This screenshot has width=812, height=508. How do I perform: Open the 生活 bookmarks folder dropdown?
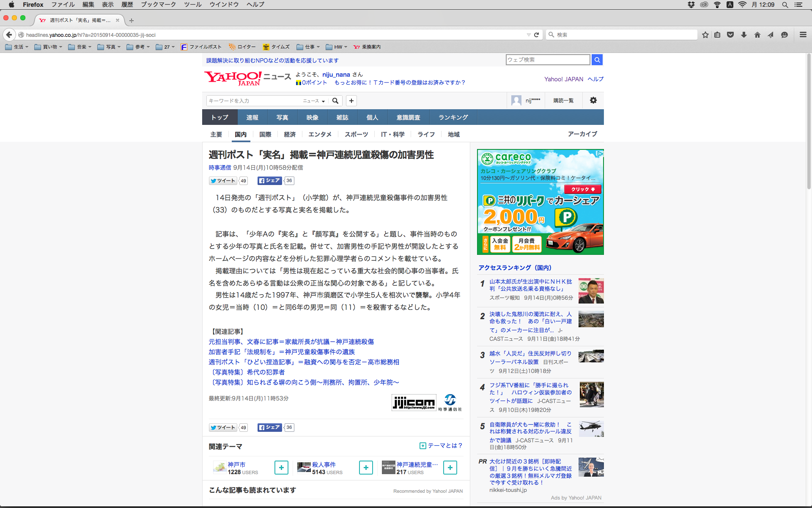pos(17,47)
